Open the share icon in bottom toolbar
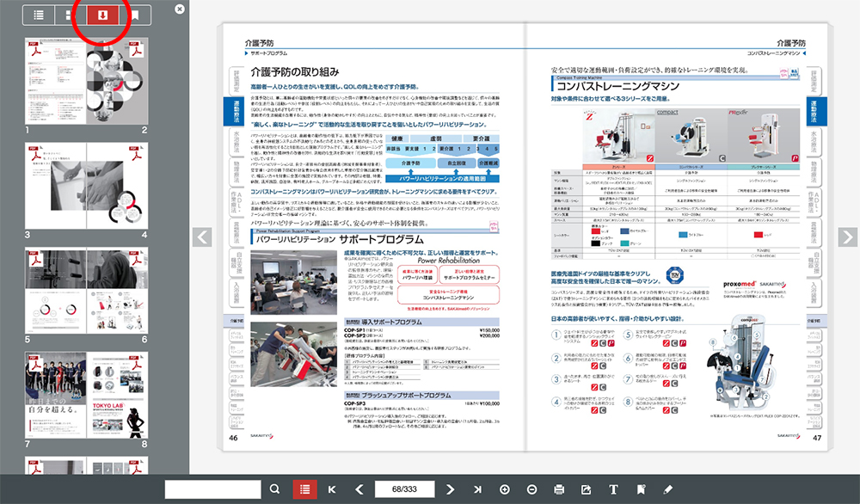Image resolution: width=860 pixels, height=504 pixels. point(586,489)
